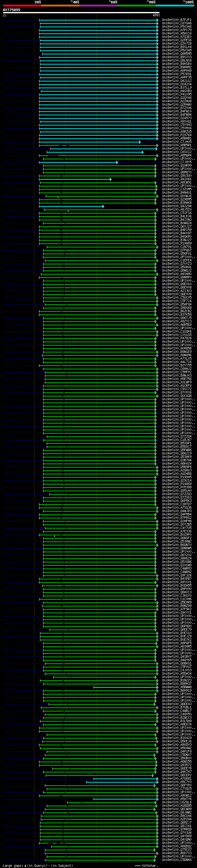Open hit UniRef100_Q4YD69
197x868 pixels.
click(176, 836)
